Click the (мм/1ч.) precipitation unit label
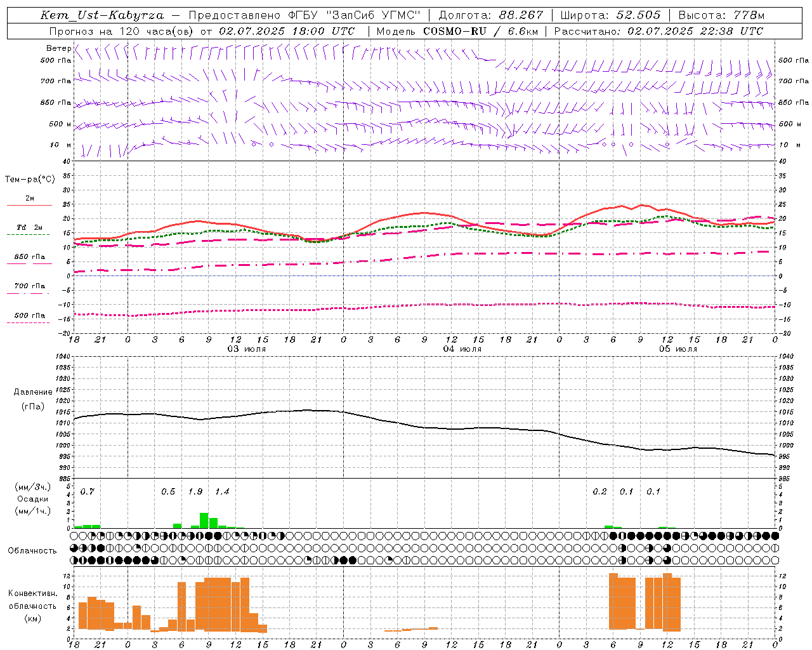Viewport: 812px width, 650px height. click(32, 511)
